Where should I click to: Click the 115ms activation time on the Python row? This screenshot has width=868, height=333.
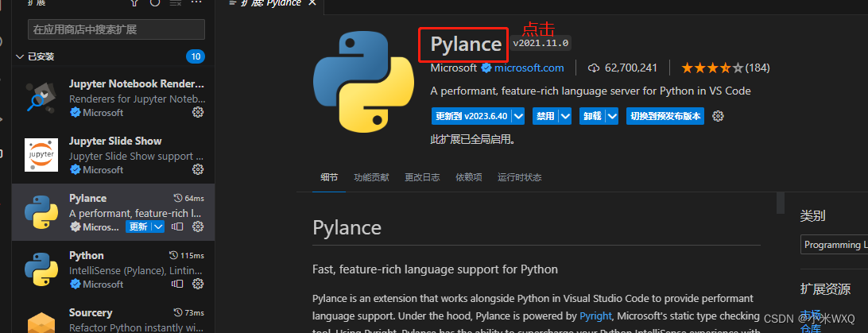[x=186, y=256]
